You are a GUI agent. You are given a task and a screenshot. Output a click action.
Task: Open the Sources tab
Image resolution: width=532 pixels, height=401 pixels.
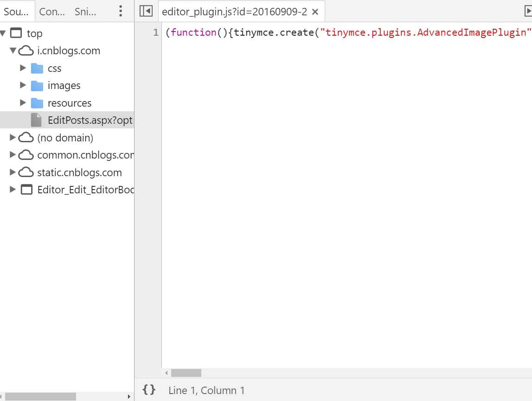[x=16, y=12]
